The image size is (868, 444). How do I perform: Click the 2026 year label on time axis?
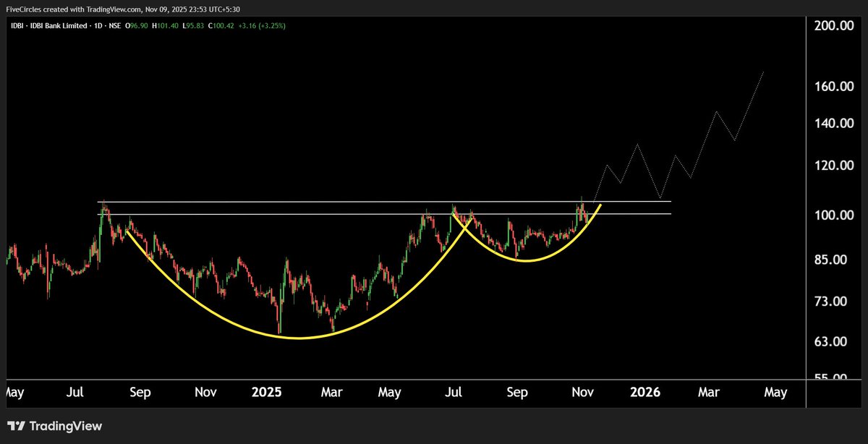coord(645,393)
